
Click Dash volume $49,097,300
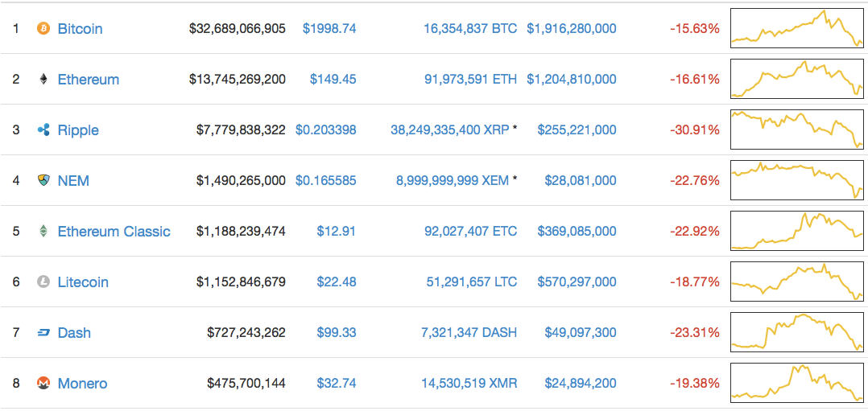(577, 333)
